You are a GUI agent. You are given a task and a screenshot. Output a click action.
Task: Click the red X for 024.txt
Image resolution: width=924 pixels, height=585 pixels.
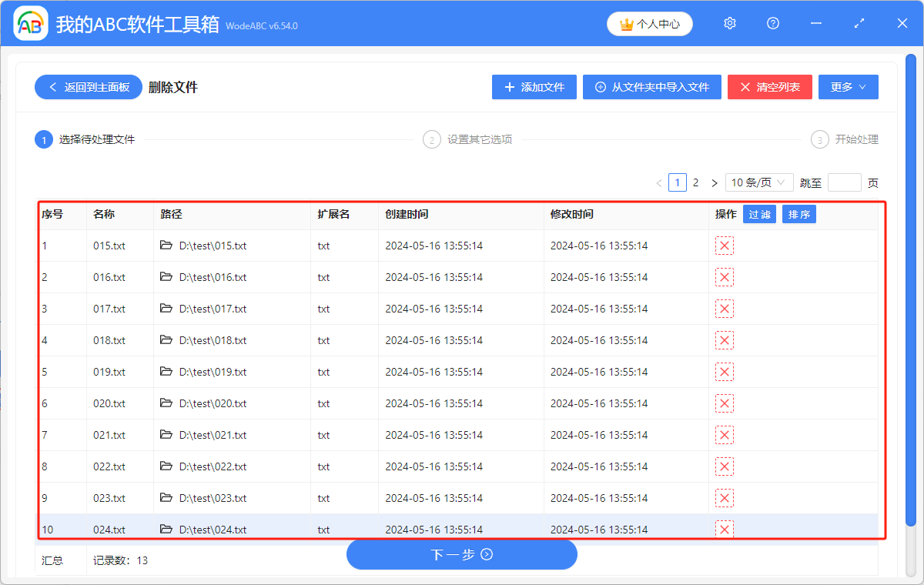(724, 529)
